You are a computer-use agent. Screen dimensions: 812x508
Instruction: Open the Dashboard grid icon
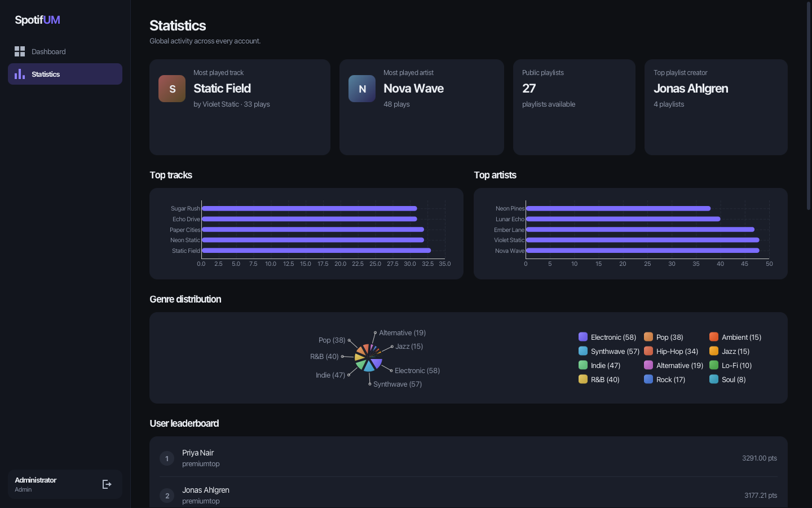[20, 51]
